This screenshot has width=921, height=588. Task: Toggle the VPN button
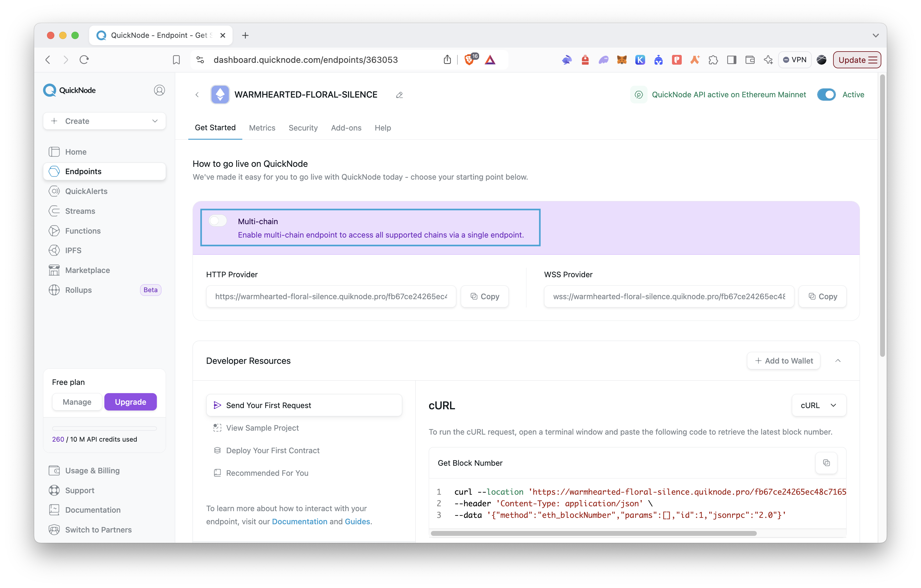pyautogui.click(x=794, y=60)
